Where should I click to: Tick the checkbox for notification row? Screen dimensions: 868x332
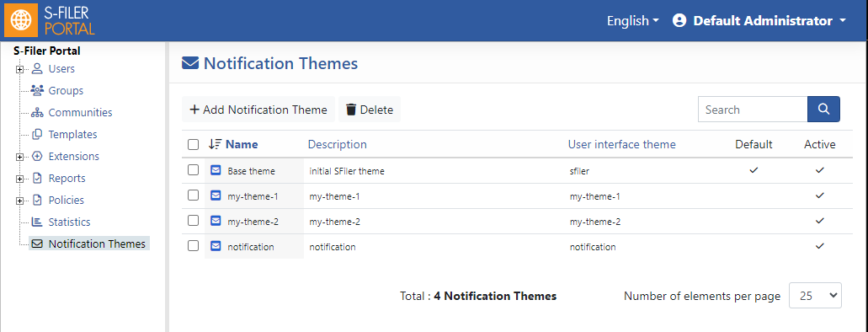(x=193, y=245)
